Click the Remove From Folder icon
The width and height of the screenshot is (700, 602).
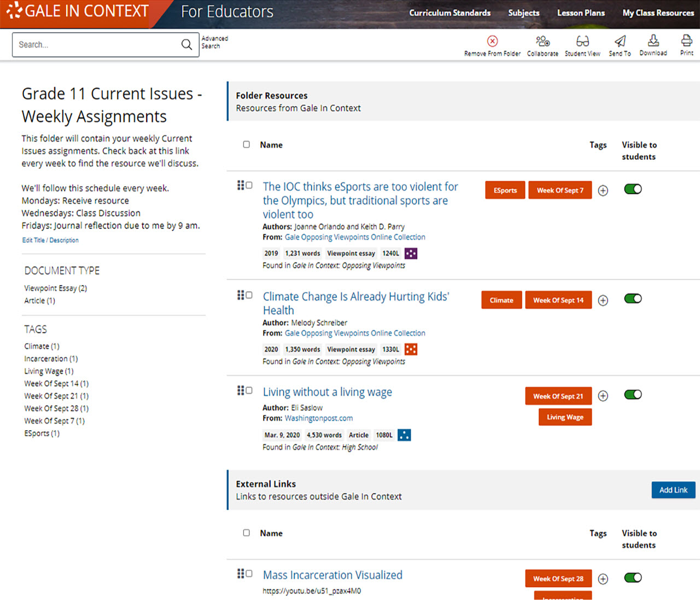pos(492,41)
